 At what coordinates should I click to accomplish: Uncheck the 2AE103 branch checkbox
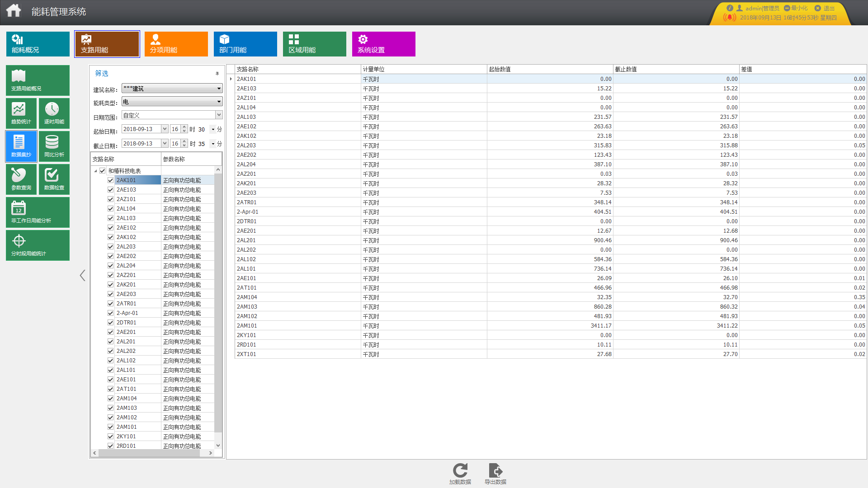(x=110, y=190)
